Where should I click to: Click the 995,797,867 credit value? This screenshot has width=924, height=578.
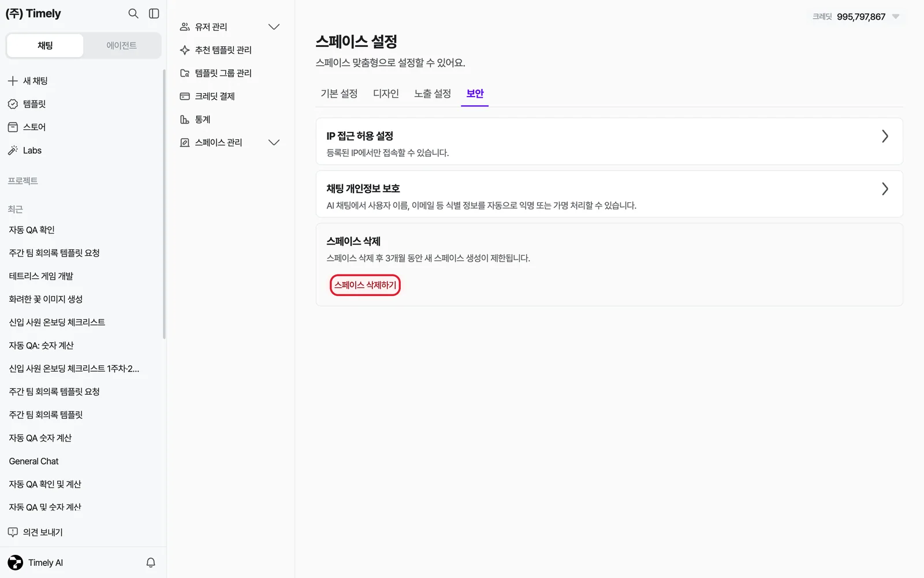861,17
